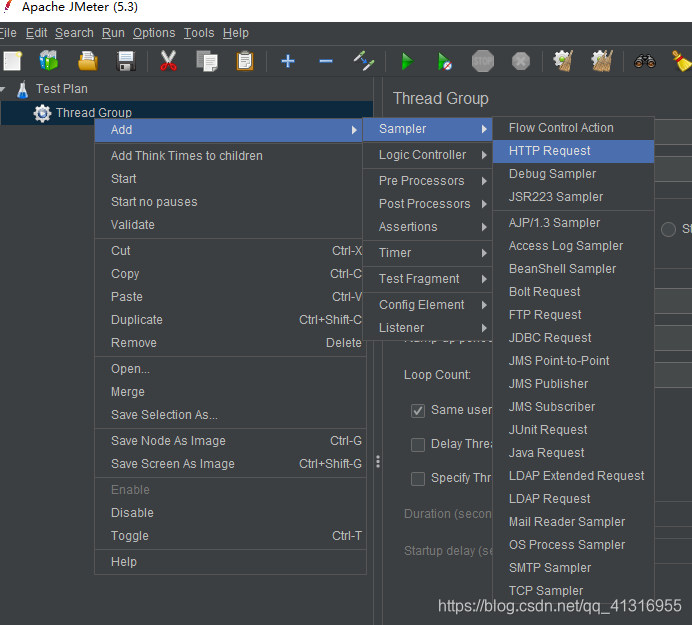Expand the Listener submenu
The height and width of the screenshot is (625, 692).
427,328
